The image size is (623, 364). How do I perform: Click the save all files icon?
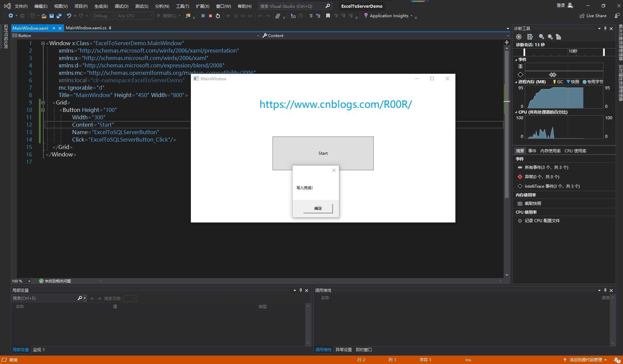[59, 16]
